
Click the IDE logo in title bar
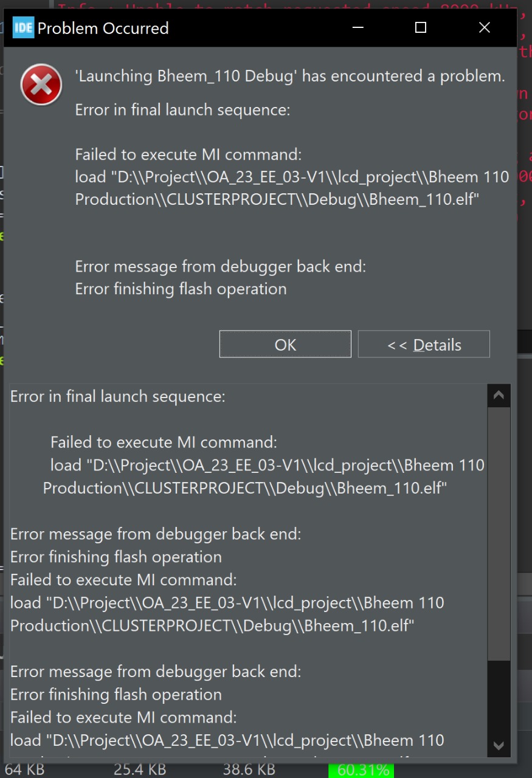tap(24, 27)
